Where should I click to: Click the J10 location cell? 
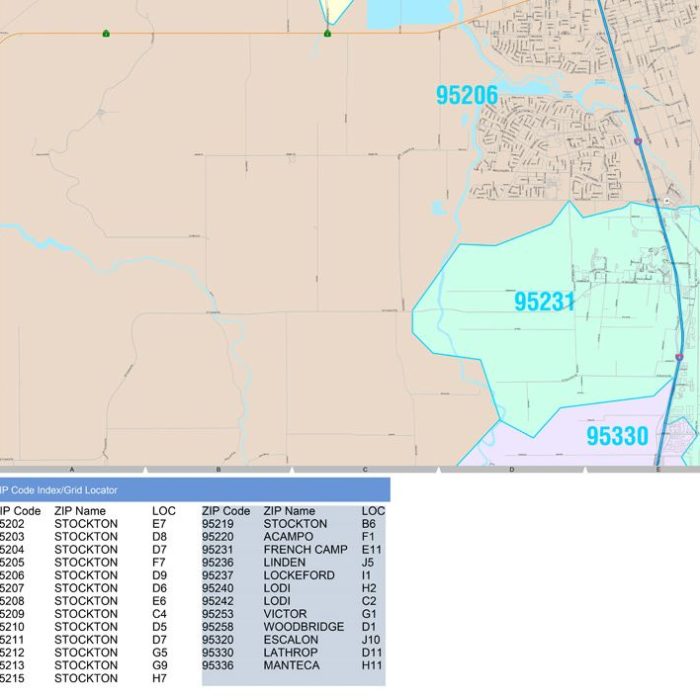[371, 640]
